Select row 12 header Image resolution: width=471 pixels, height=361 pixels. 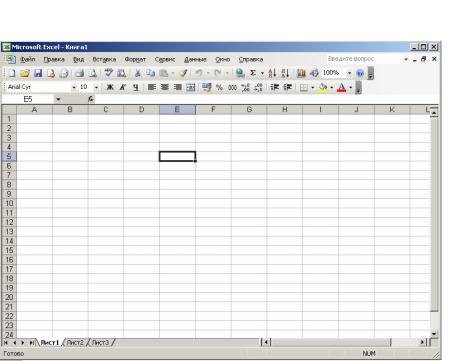point(9,222)
